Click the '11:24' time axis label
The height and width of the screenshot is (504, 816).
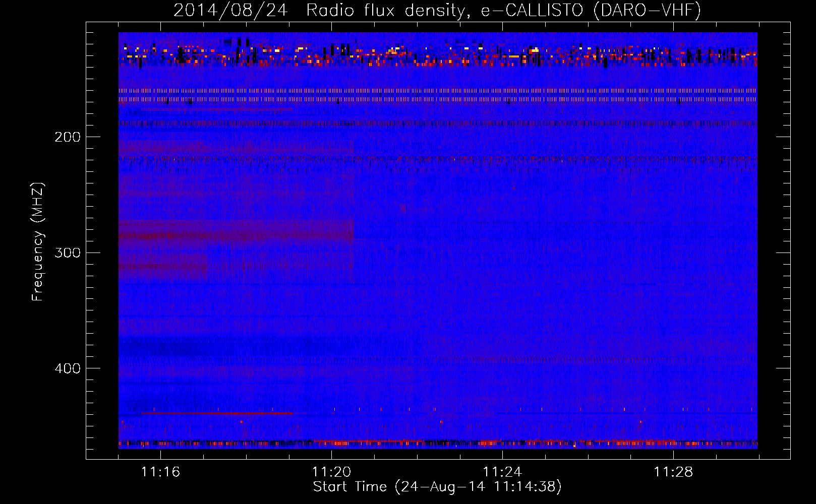502,472
